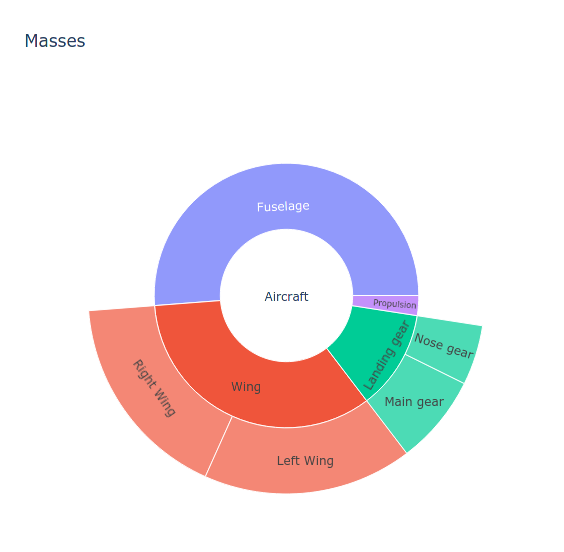564x552 pixels.
Task: Select the Main gear segment
Action: (414, 402)
